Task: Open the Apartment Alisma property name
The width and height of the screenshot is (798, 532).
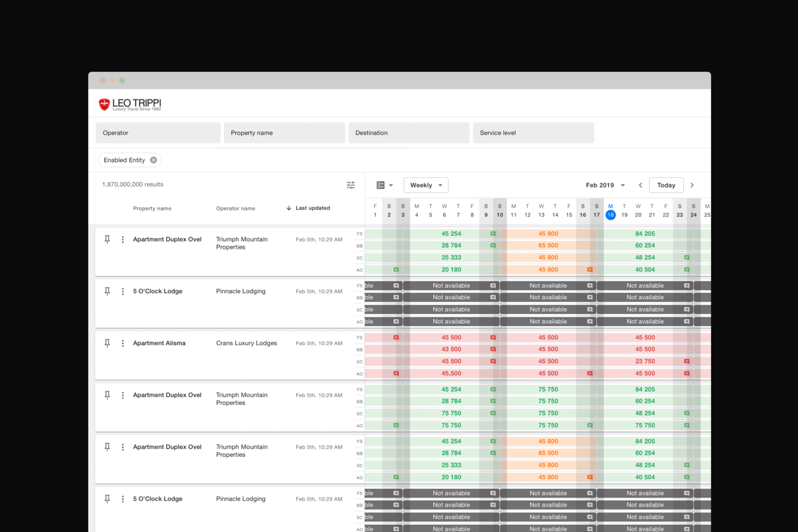Action: click(159, 343)
